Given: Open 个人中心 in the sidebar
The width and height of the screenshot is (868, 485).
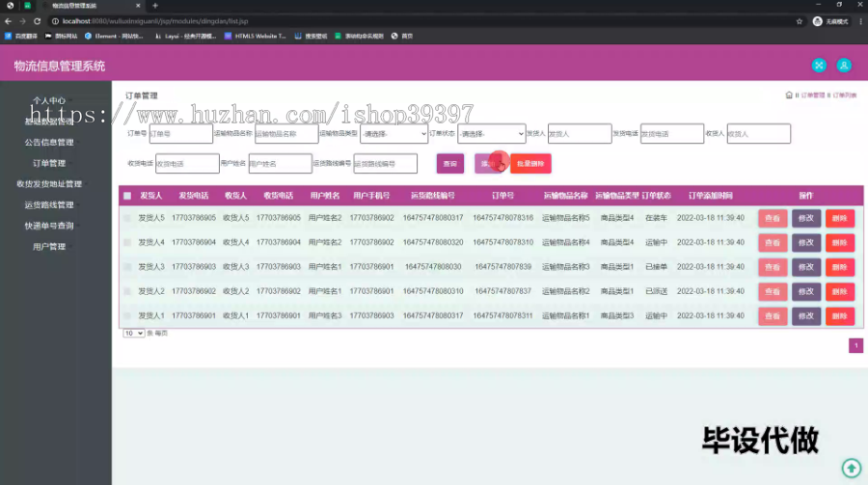Looking at the screenshot, I should coord(49,101).
